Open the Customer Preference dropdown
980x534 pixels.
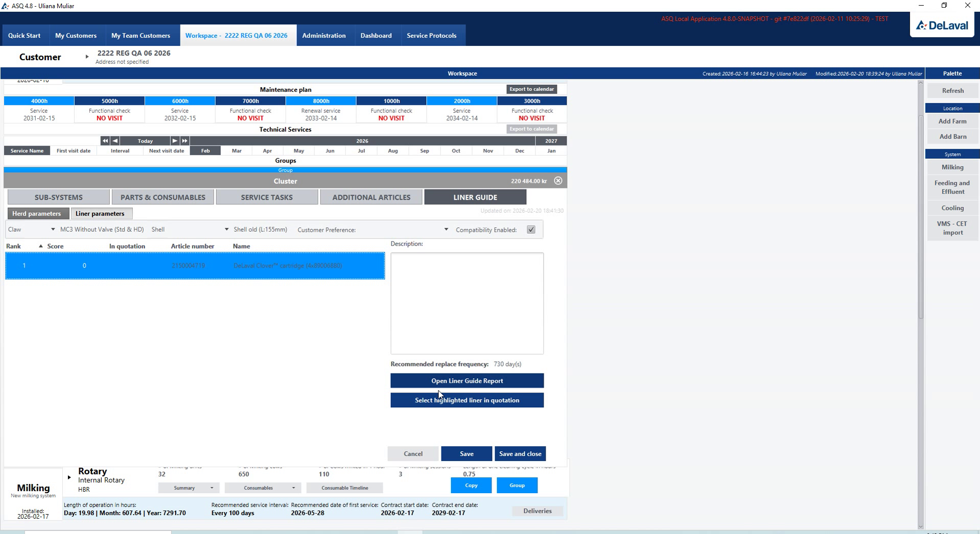click(x=373, y=230)
